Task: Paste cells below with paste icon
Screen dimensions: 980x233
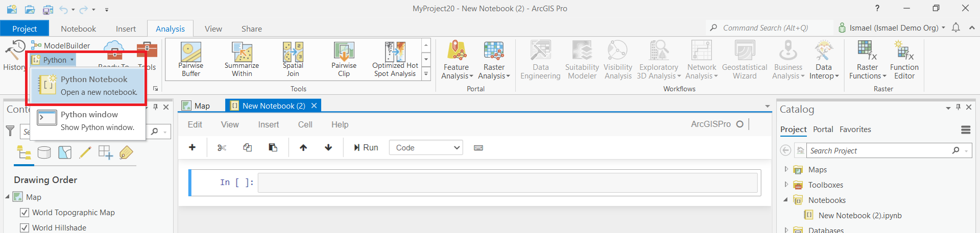Action: coord(273,147)
